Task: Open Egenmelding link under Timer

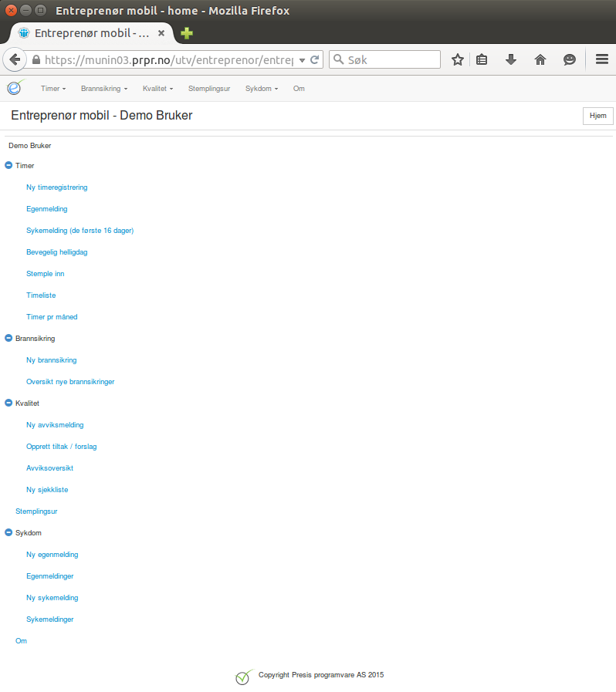Action: (x=47, y=209)
